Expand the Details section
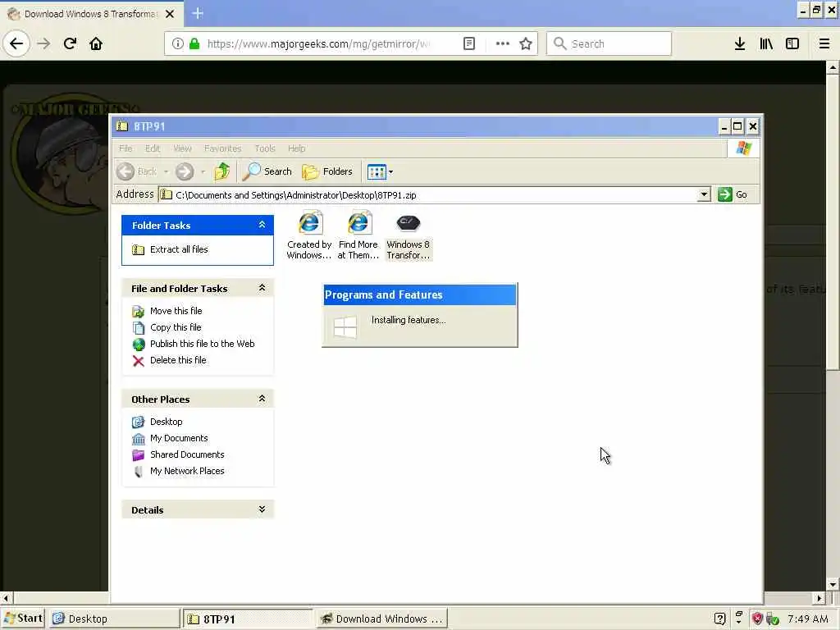This screenshot has width=840, height=630. (x=262, y=509)
